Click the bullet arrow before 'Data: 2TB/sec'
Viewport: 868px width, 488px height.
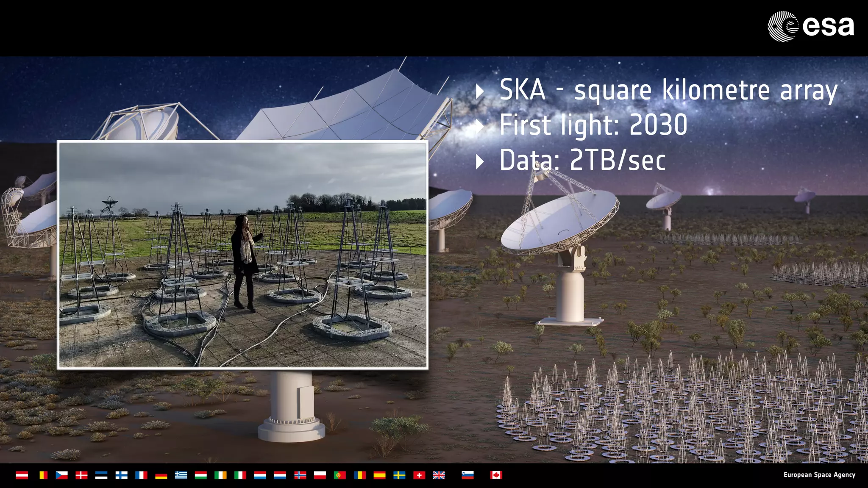(480, 162)
